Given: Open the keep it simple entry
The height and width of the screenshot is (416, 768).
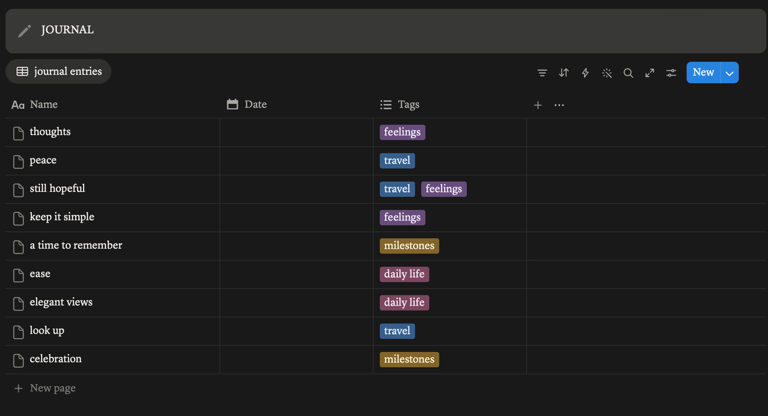Looking at the screenshot, I should pos(62,217).
